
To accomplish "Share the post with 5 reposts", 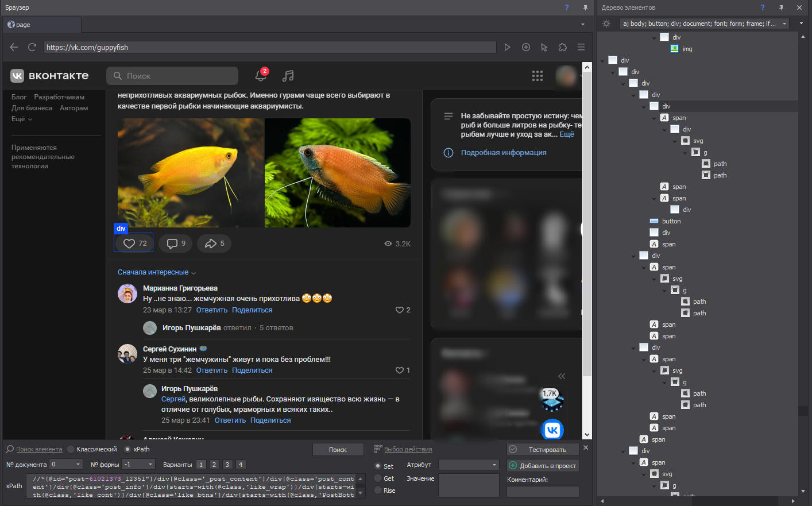I will [214, 244].
